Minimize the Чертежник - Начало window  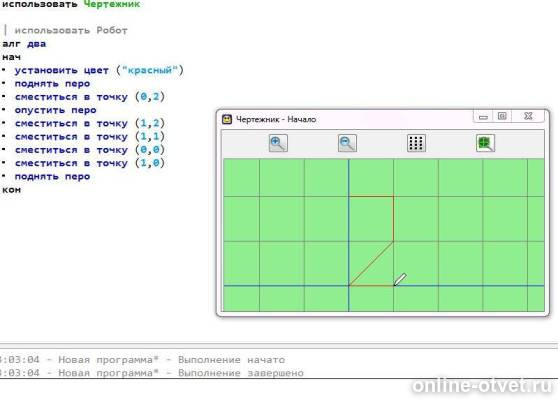(x=483, y=116)
